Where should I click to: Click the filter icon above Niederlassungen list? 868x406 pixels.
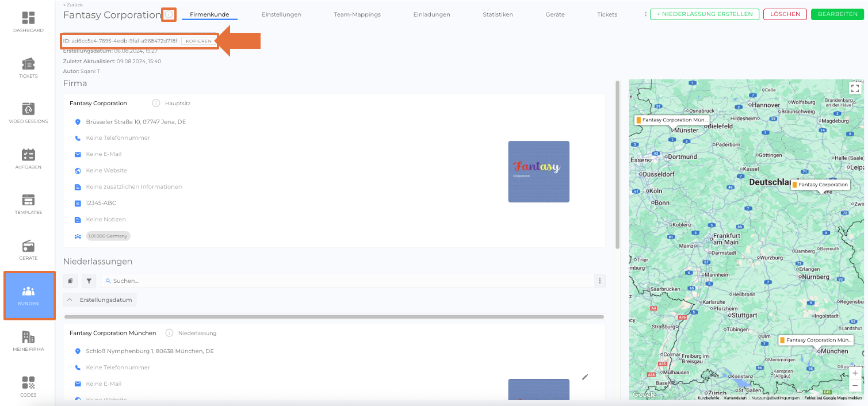click(89, 281)
